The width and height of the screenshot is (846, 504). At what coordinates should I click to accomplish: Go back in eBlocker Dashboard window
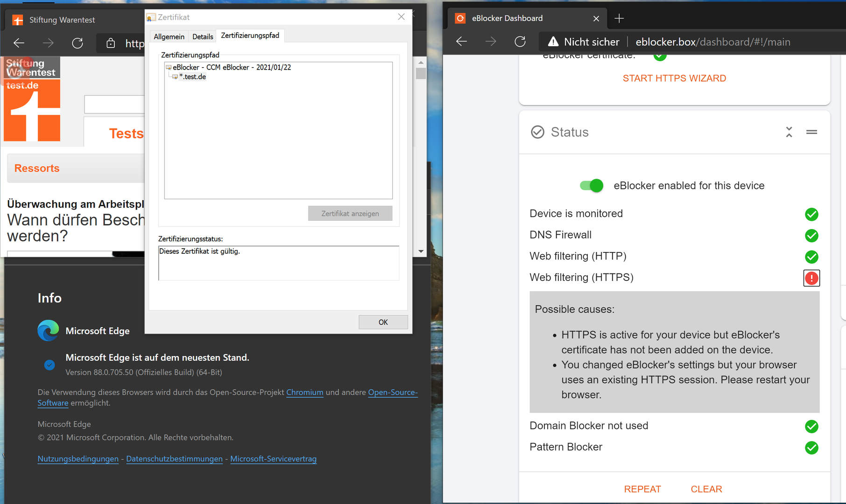tap(461, 42)
